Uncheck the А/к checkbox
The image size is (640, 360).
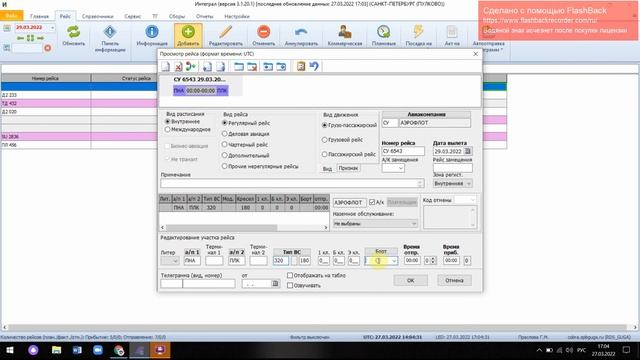click(372, 202)
